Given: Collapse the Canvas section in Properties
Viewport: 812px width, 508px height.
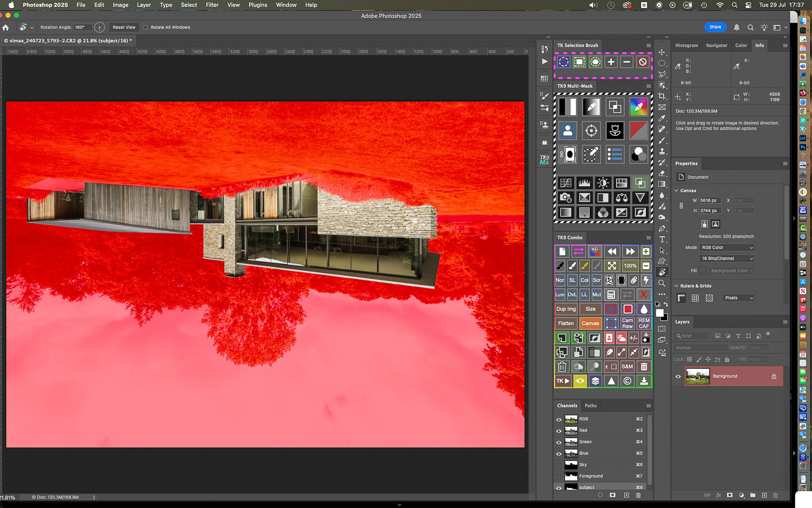Looking at the screenshot, I should coord(676,191).
